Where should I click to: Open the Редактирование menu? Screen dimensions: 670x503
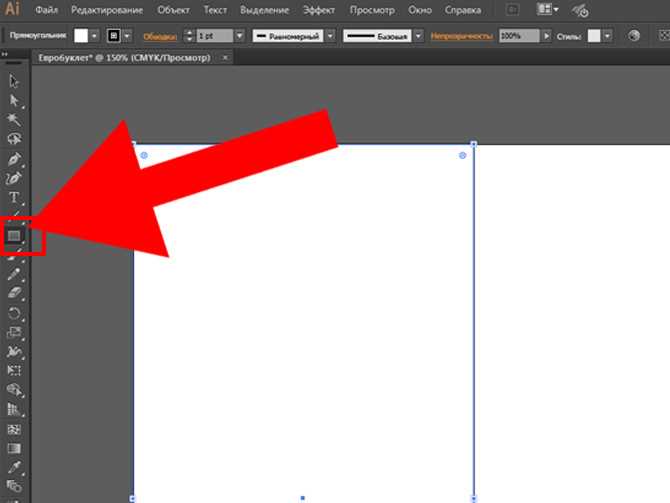tap(107, 10)
